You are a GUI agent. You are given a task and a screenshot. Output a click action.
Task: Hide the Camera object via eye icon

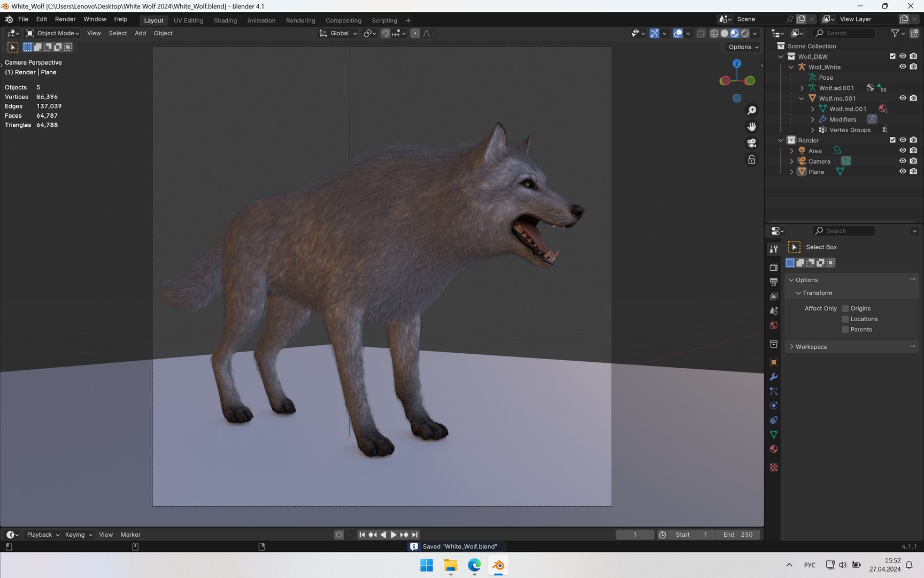click(903, 161)
